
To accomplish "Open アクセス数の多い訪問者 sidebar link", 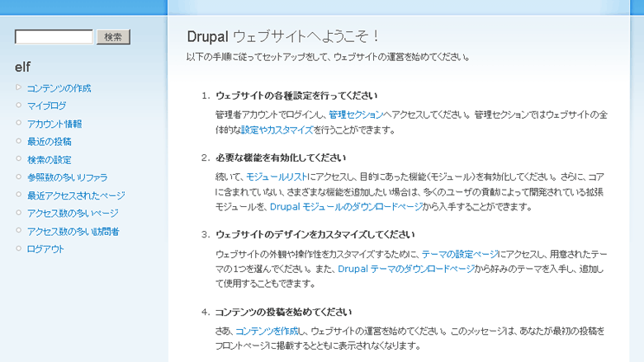I will [x=73, y=232].
